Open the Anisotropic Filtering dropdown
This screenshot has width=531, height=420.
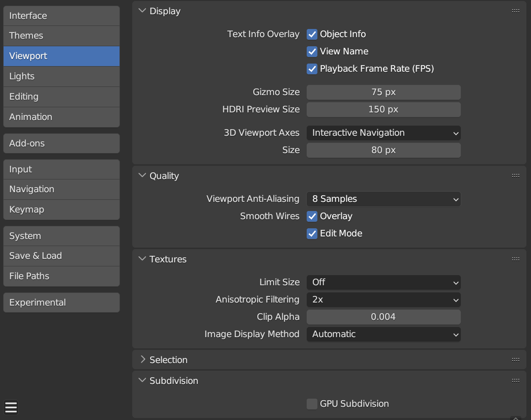(383, 299)
